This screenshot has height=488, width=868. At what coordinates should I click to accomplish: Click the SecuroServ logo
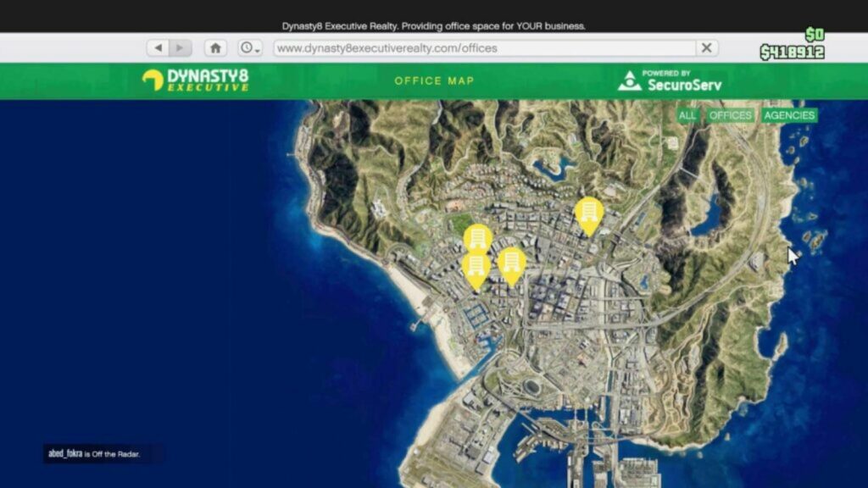click(x=674, y=80)
